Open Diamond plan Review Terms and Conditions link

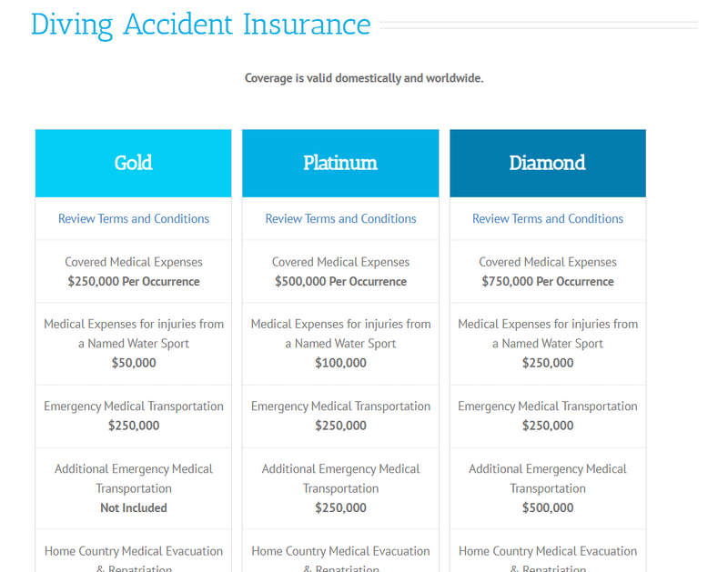point(548,218)
